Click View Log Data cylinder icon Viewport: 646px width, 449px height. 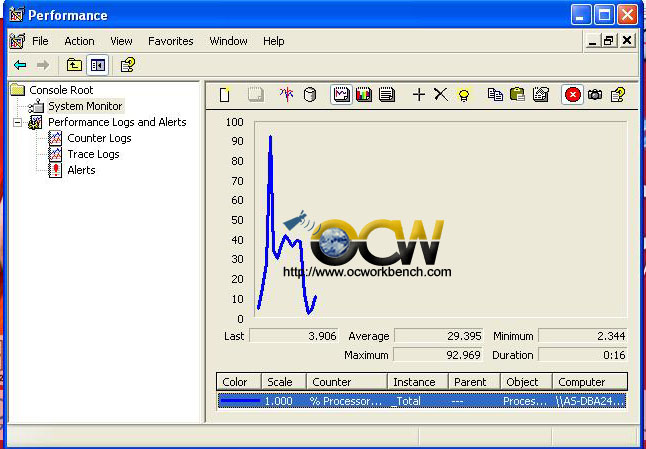pyautogui.click(x=310, y=95)
